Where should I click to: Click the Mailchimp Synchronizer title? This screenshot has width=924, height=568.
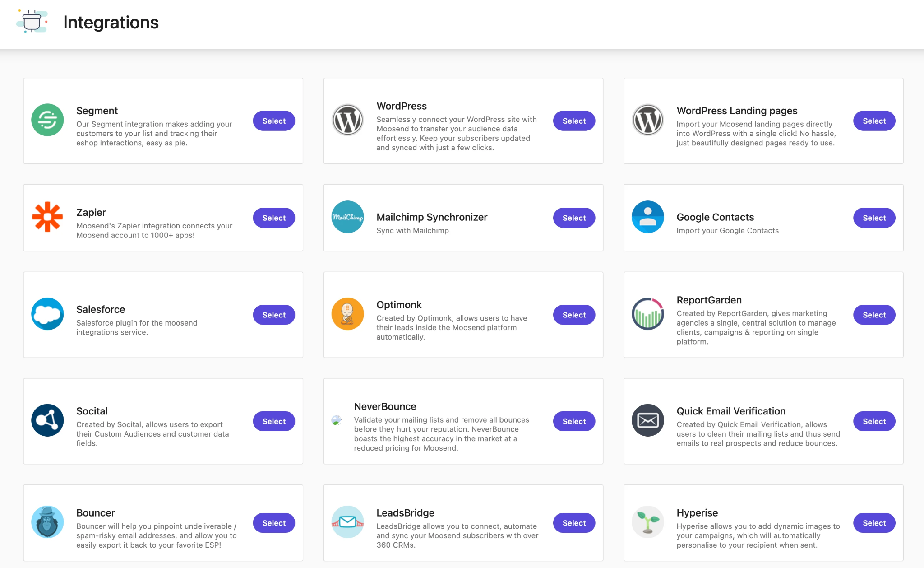[x=432, y=217]
